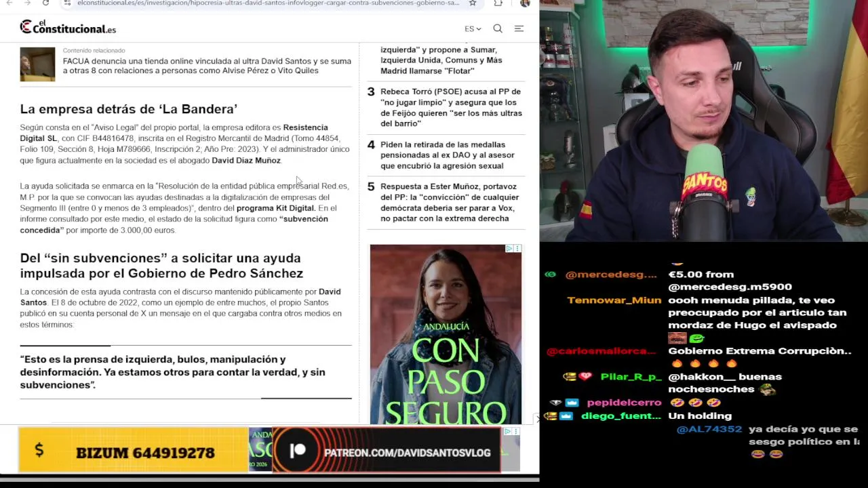868x488 pixels.
Task: Open ranked story 4 'Piden la retirada'
Action: tap(448, 155)
